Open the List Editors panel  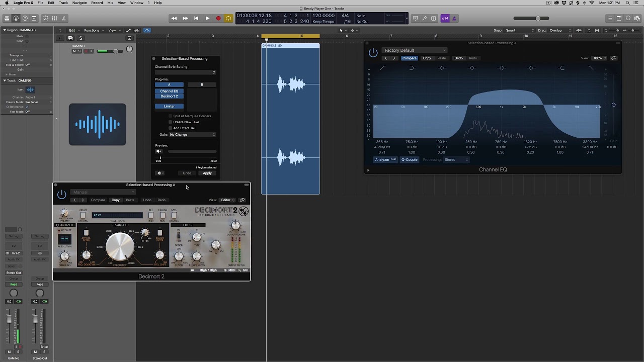610,19
